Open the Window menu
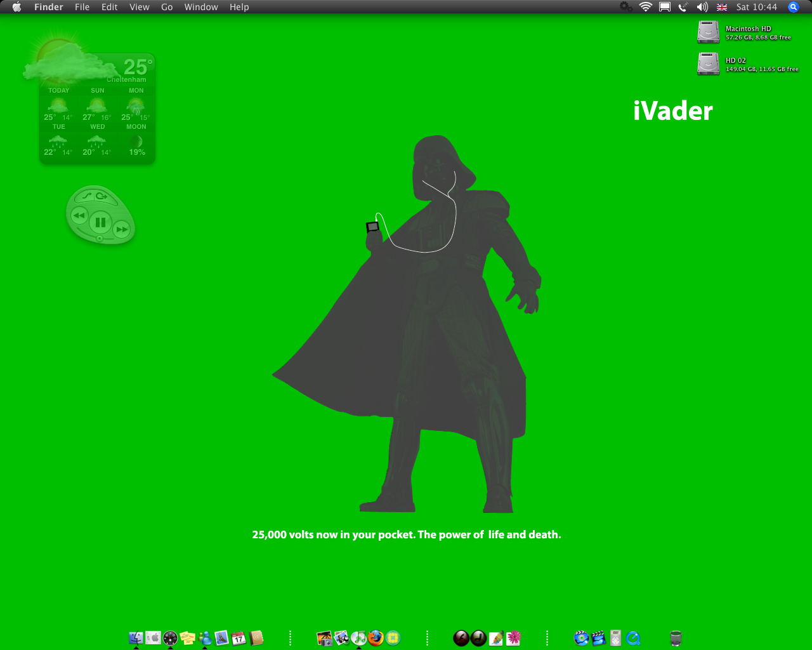The image size is (812, 650). (x=201, y=7)
